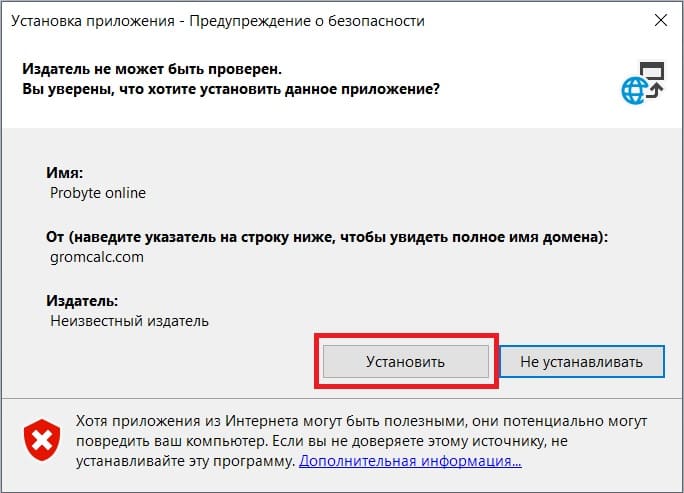This screenshot has height=493, width=684.
Task: Click the Установить button
Action: pyautogui.click(x=405, y=360)
